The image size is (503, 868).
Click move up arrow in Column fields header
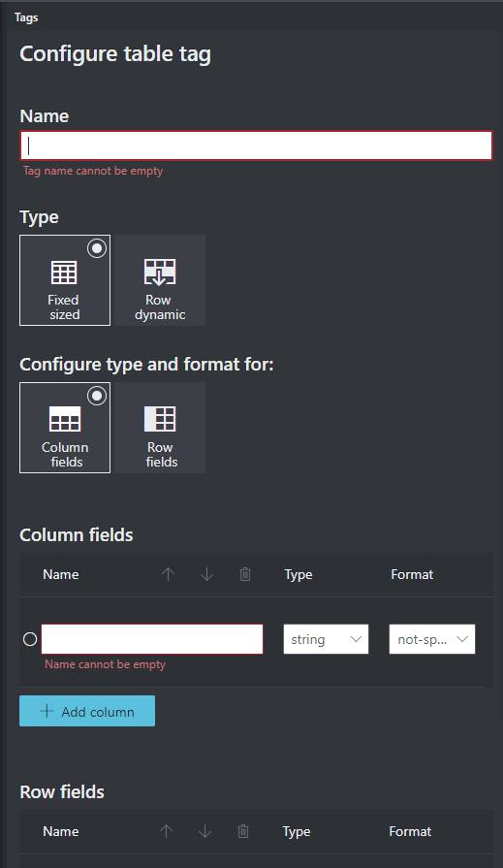point(169,574)
